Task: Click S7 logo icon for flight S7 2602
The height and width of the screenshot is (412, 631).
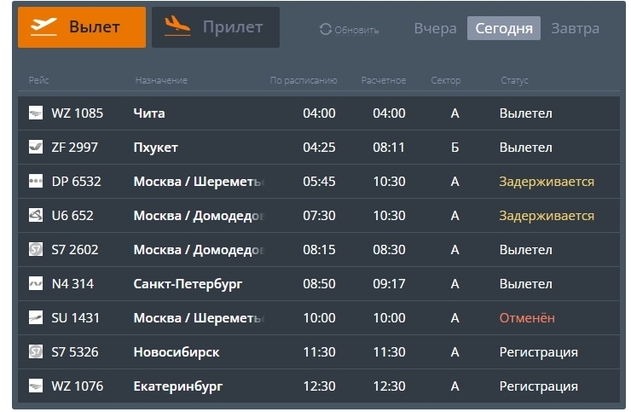Action: coord(36,250)
